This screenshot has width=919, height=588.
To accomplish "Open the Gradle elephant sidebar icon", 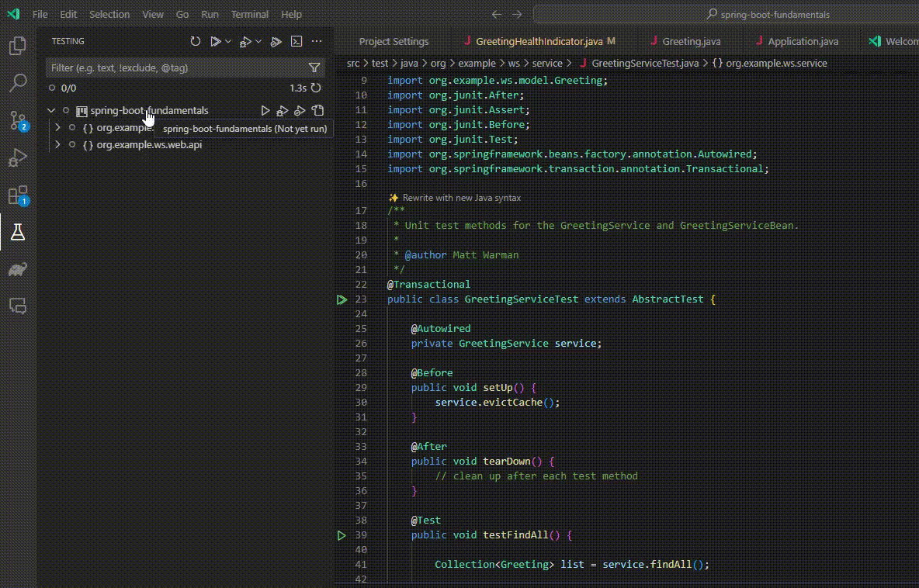I will [x=17, y=269].
